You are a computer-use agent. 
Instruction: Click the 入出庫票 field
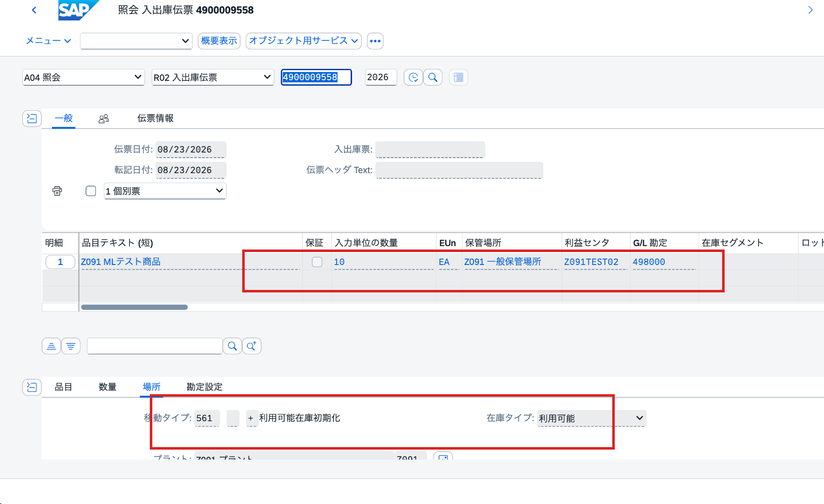(x=430, y=150)
